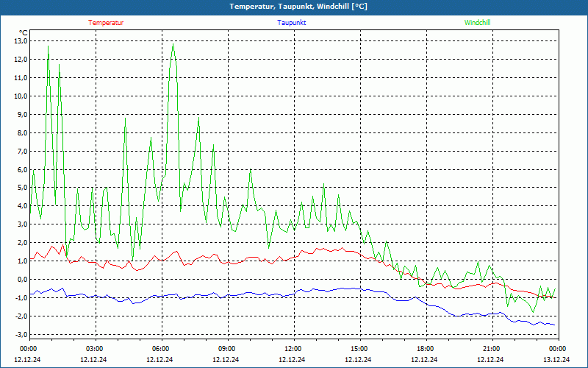Select the blue Taupunkt legend label
588x368 pixels.
pyautogui.click(x=292, y=23)
